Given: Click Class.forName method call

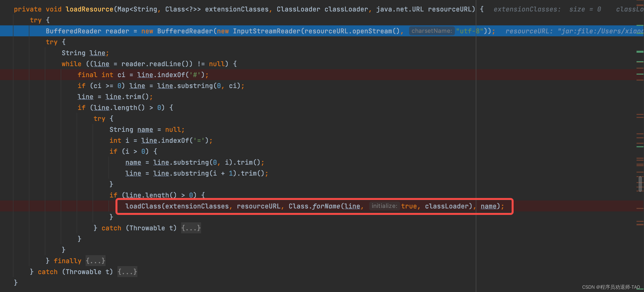Looking at the screenshot, I should [314, 206].
